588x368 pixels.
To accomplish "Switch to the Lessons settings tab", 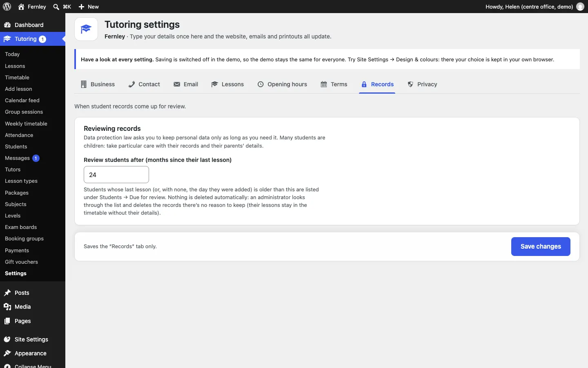I will pyautogui.click(x=227, y=84).
